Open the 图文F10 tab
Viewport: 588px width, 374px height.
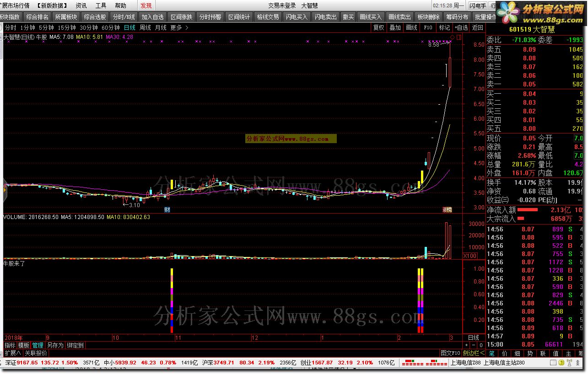point(450,353)
